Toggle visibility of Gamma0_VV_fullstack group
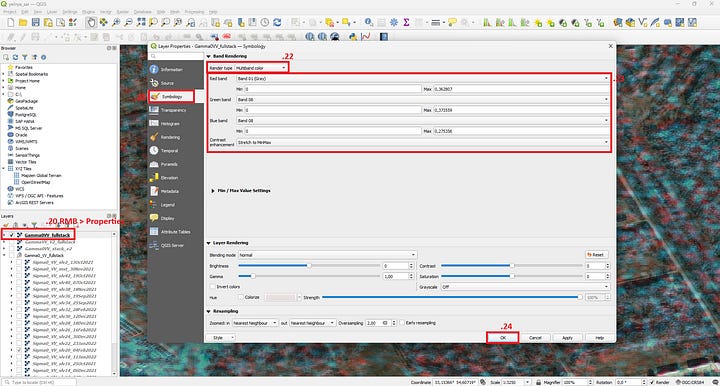The height and width of the screenshot is (386, 720). pos(12,255)
